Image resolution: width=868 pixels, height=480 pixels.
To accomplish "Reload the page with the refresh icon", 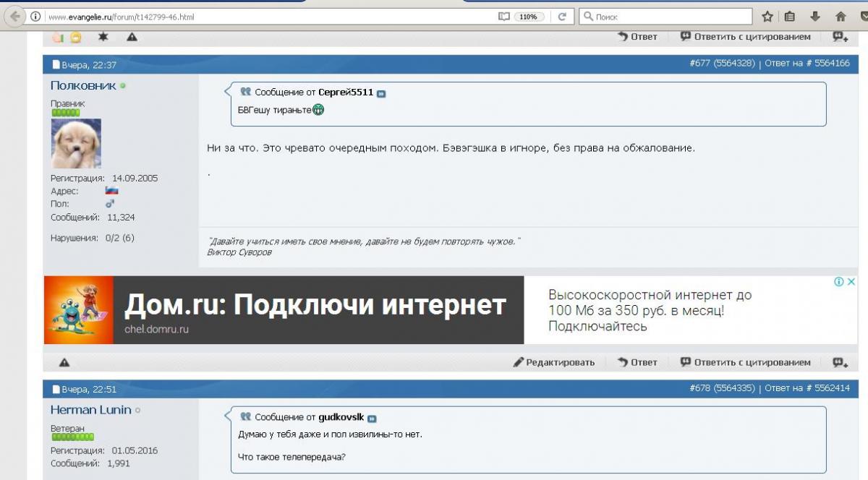I will pos(561,17).
